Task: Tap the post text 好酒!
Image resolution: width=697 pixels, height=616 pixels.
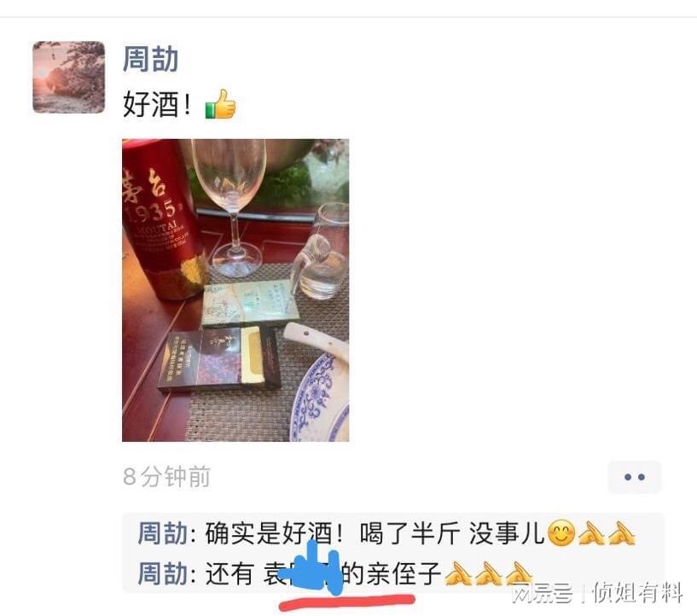Action: [x=157, y=104]
